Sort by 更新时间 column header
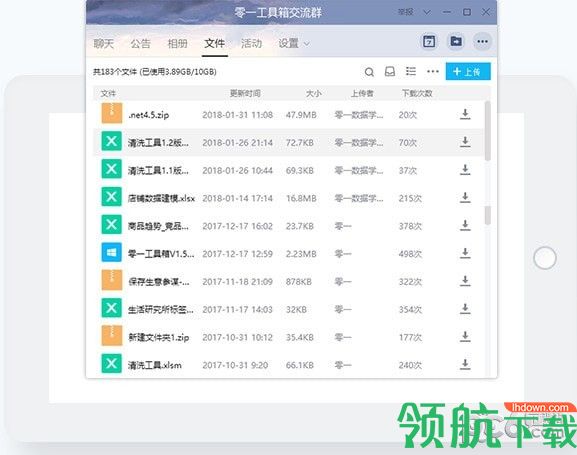Image resolution: width=577 pixels, height=455 pixels. [245, 94]
